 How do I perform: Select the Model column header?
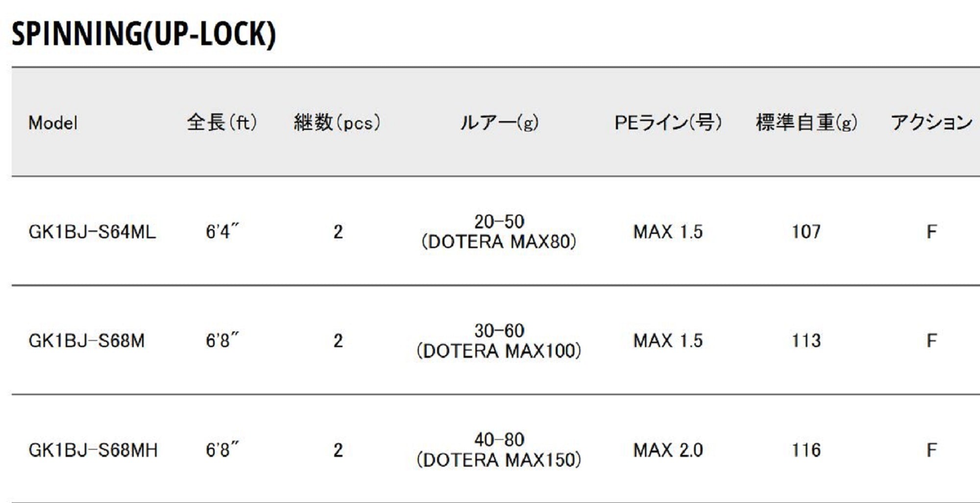click(53, 123)
